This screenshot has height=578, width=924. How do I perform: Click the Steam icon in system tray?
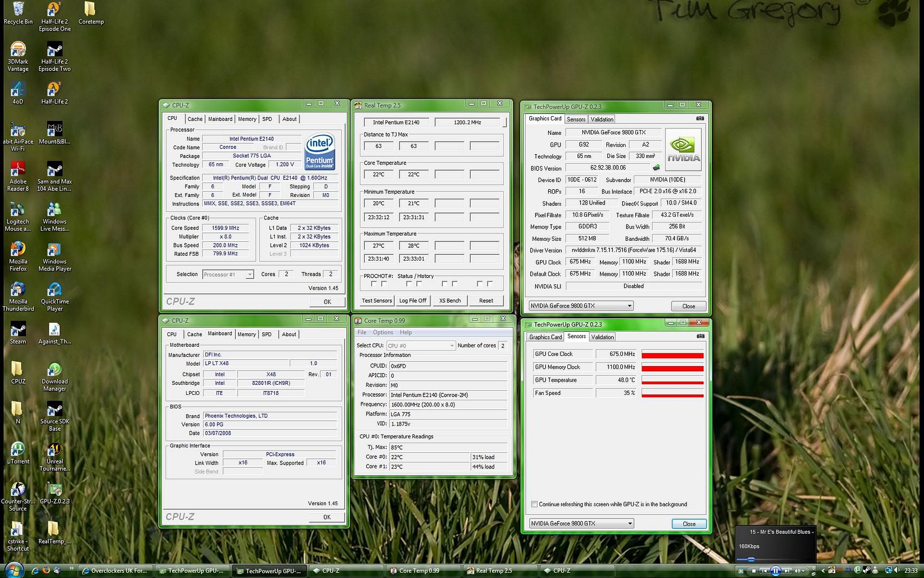(866, 571)
